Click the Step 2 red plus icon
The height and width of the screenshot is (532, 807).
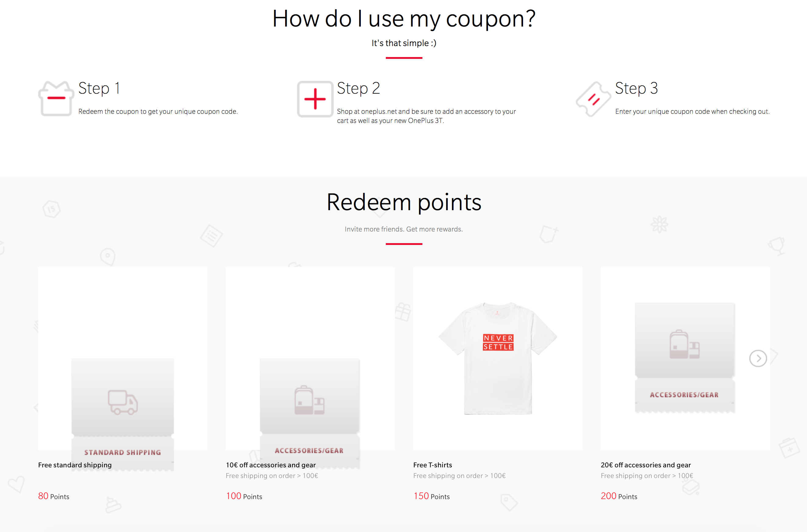(x=315, y=99)
